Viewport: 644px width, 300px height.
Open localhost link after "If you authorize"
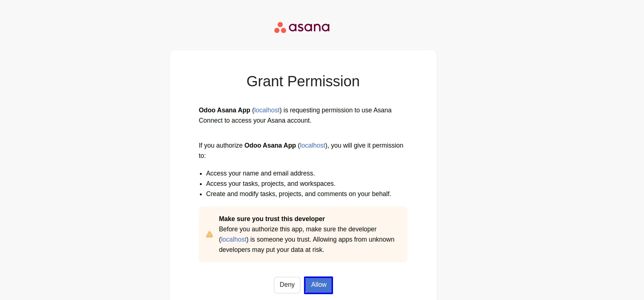click(x=312, y=145)
